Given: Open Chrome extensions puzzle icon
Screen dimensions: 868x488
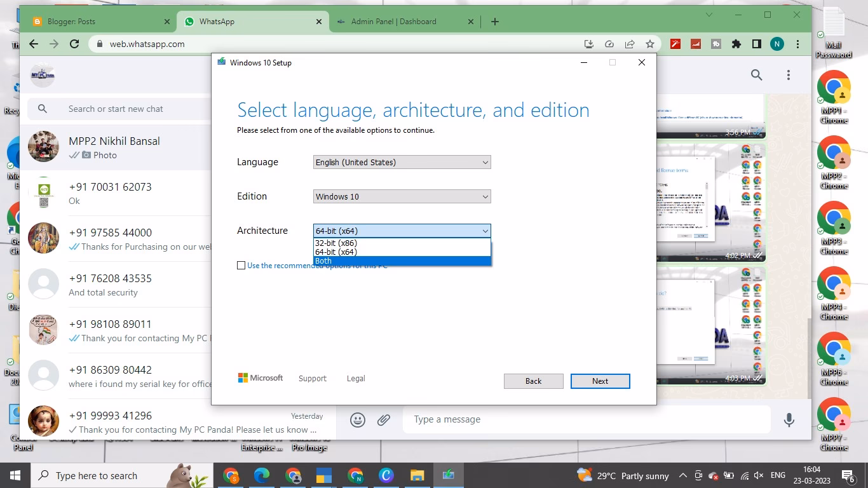Looking at the screenshot, I should [736, 44].
